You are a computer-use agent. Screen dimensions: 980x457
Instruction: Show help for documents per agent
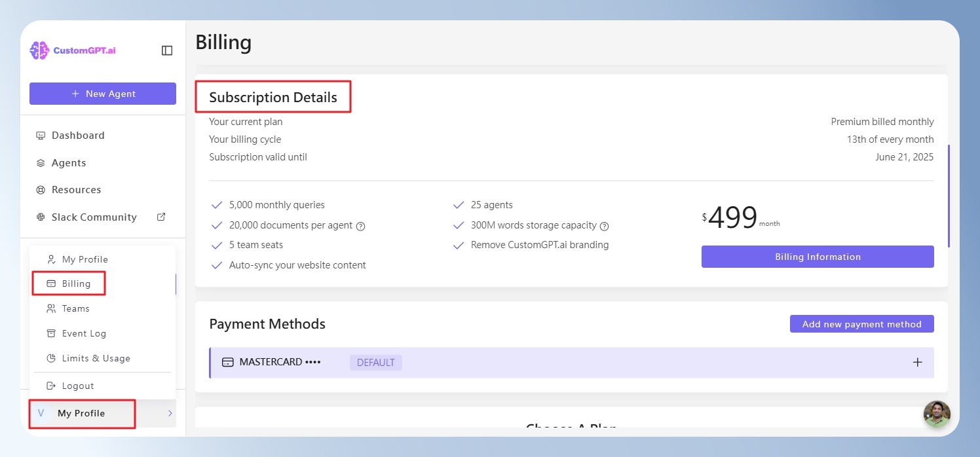(360, 226)
